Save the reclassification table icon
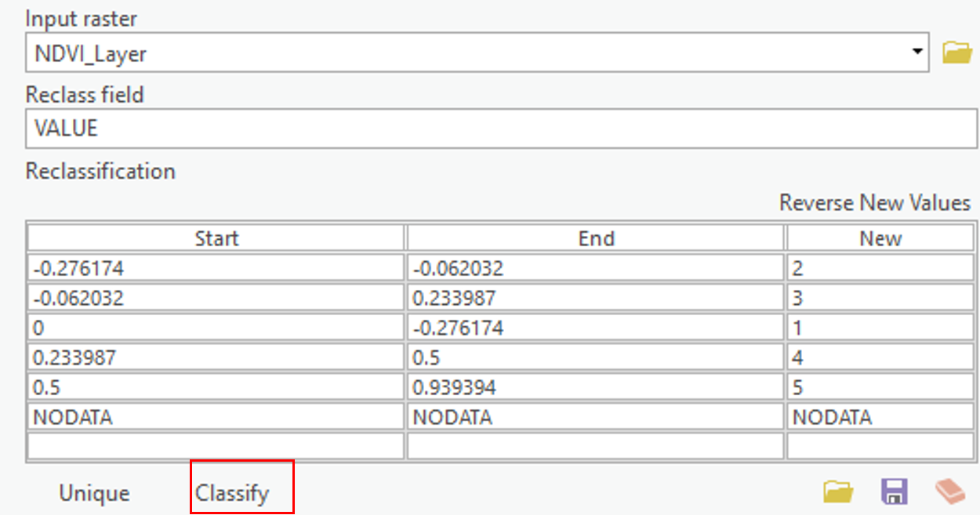980x515 pixels. pyautogui.click(x=894, y=492)
